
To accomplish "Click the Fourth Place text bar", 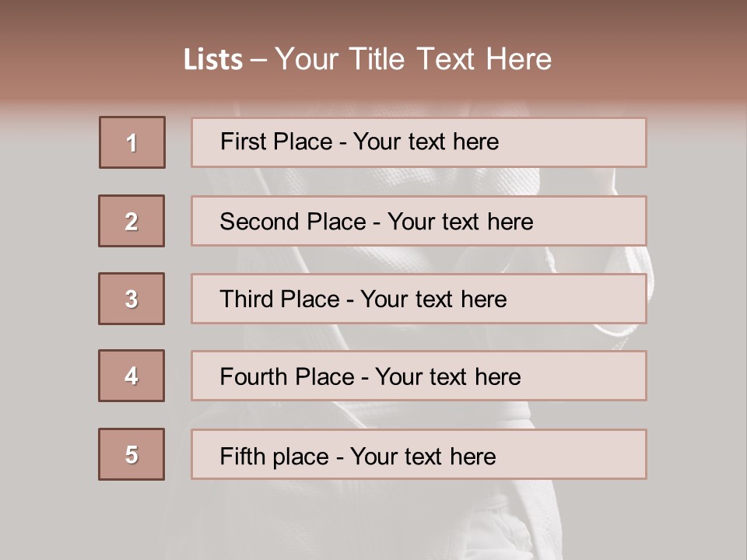I will (x=419, y=376).
